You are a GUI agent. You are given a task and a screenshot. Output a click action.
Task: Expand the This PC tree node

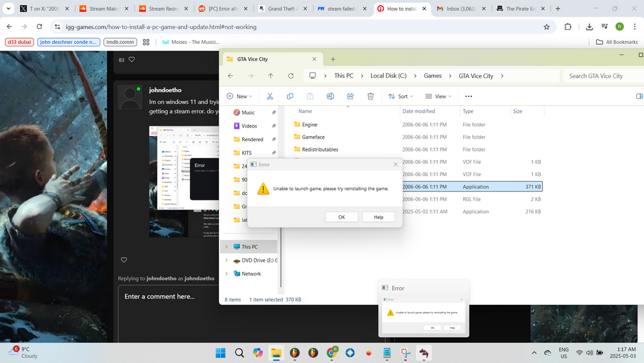click(x=226, y=247)
